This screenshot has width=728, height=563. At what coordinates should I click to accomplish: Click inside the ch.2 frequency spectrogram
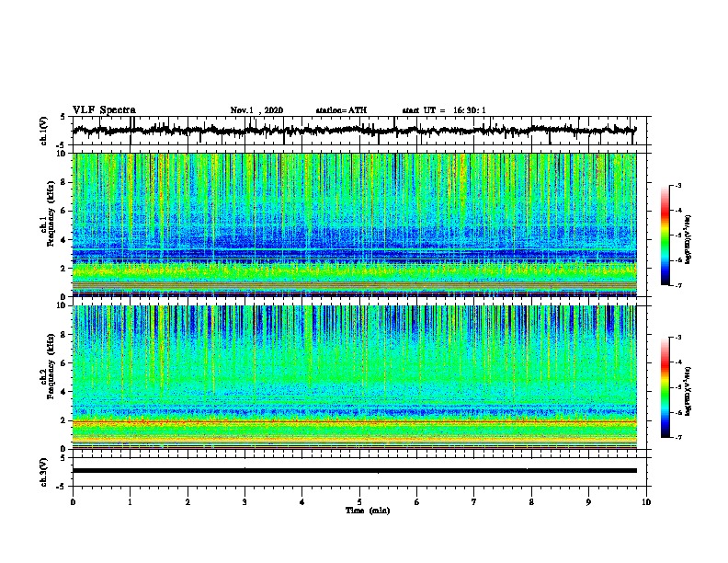pos(354,377)
